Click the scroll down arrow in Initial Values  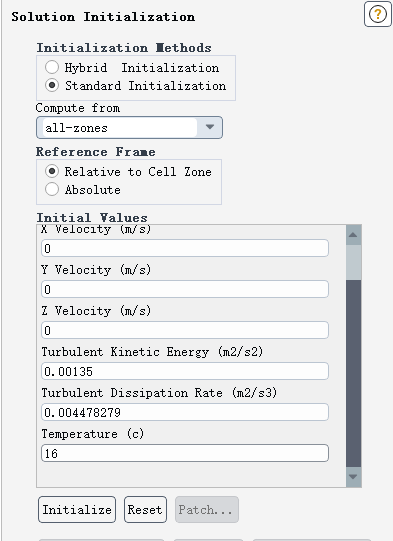353,477
